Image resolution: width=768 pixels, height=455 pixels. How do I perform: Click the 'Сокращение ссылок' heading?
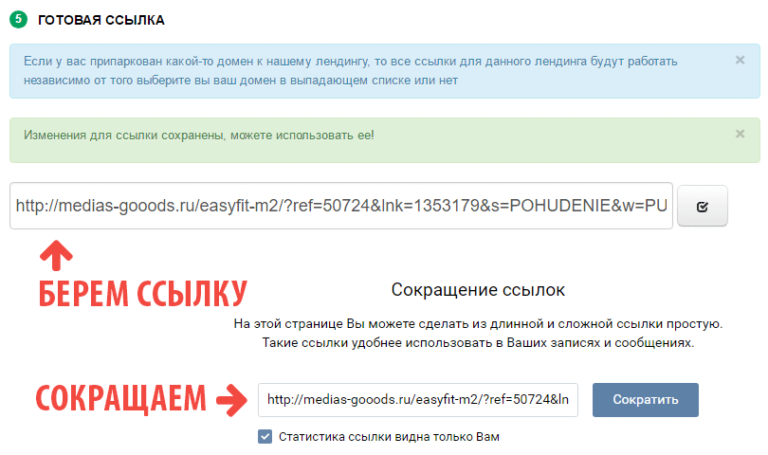click(478, 290)
